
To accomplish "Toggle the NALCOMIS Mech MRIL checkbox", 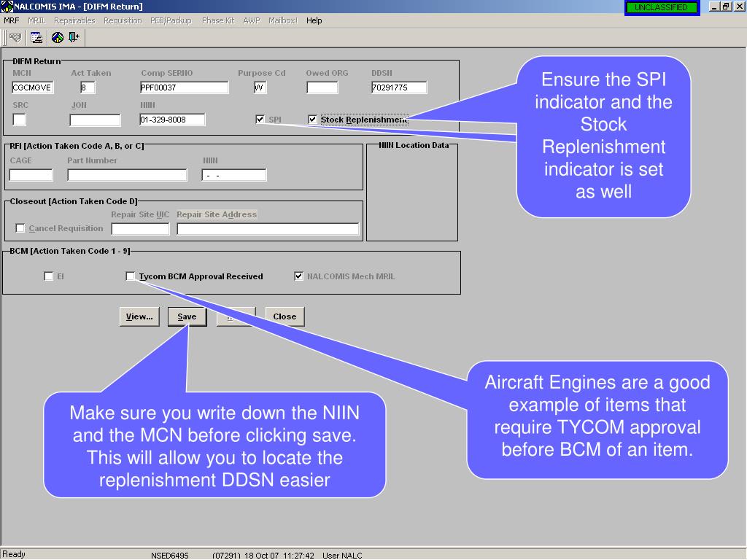I will (x=298, y=276).
